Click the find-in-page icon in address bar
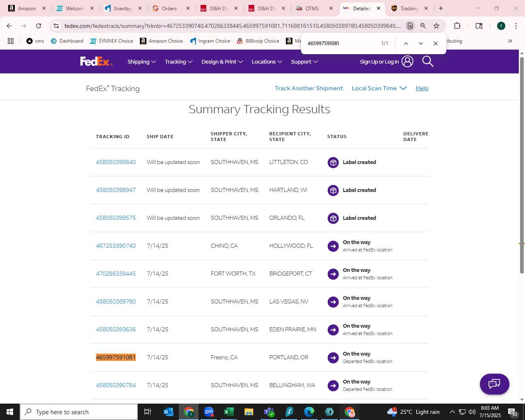Image resolution: width=525 pixels, height=420 pixels. tap(410, 26)
